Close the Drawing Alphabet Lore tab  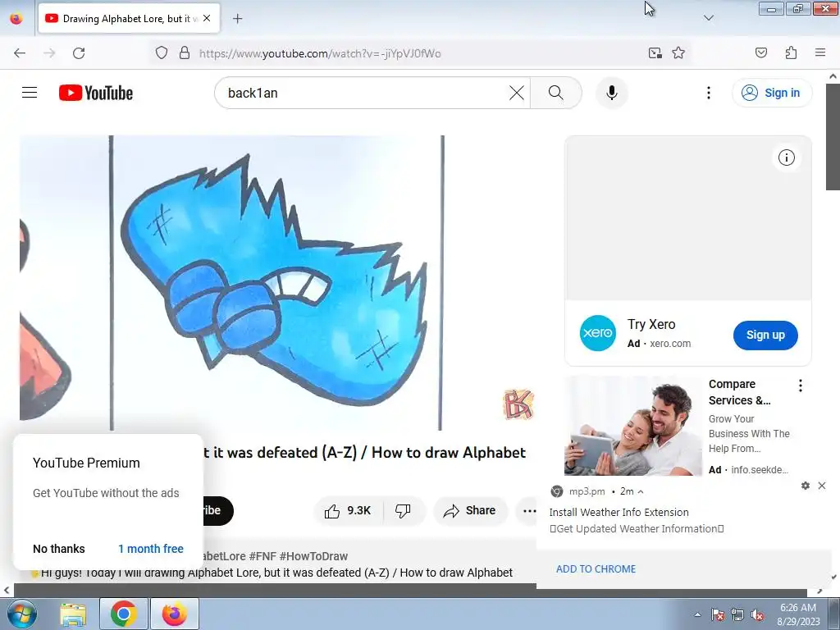pos(207,18)
